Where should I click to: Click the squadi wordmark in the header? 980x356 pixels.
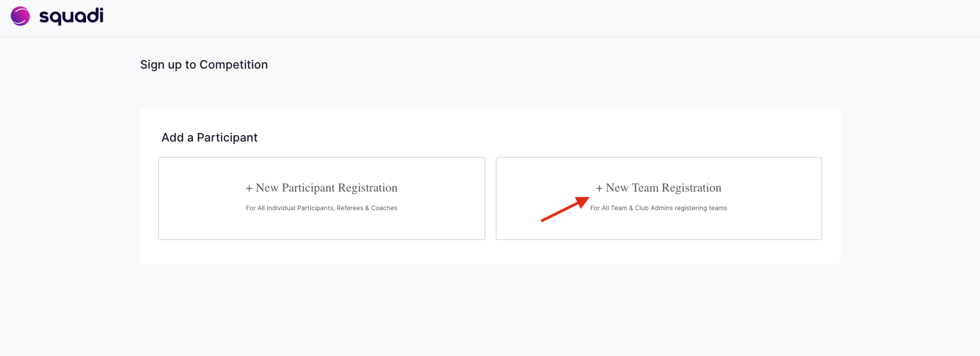pos(71,16)
